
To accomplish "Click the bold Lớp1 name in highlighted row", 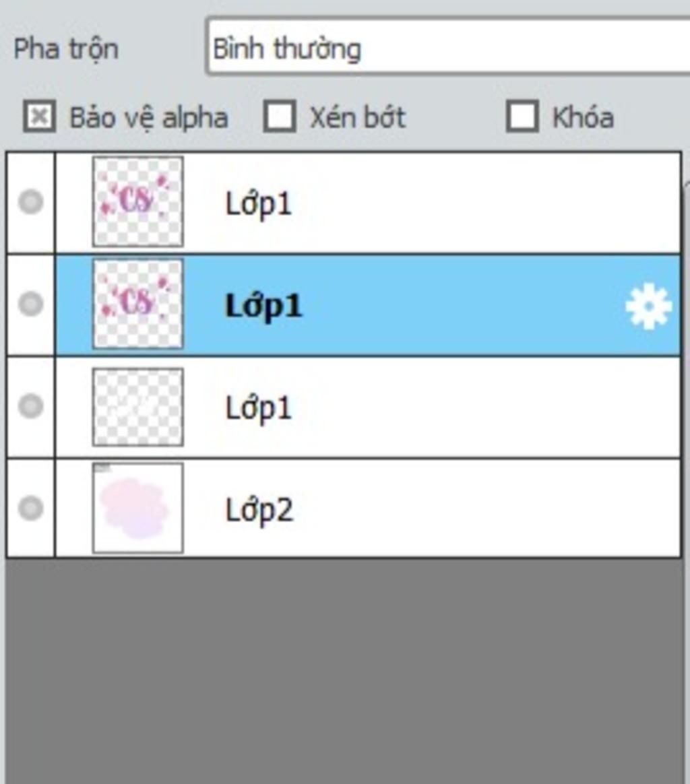I will [x=263, y=306].
